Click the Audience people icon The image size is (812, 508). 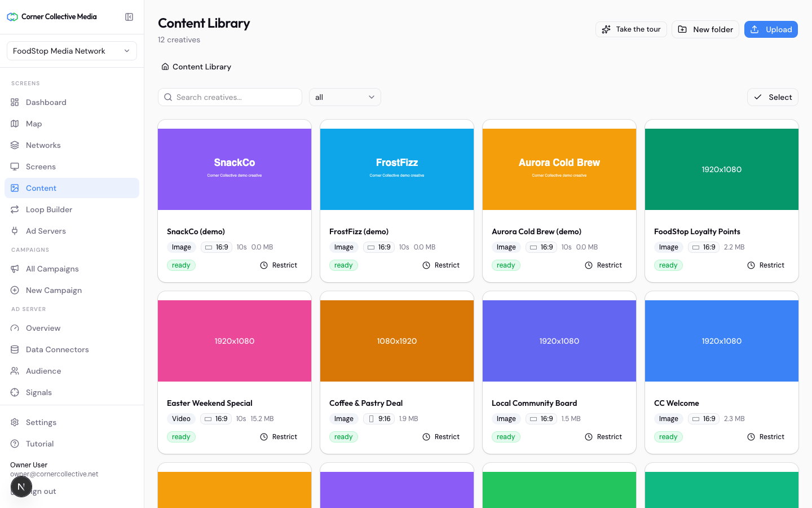(15, 371)
